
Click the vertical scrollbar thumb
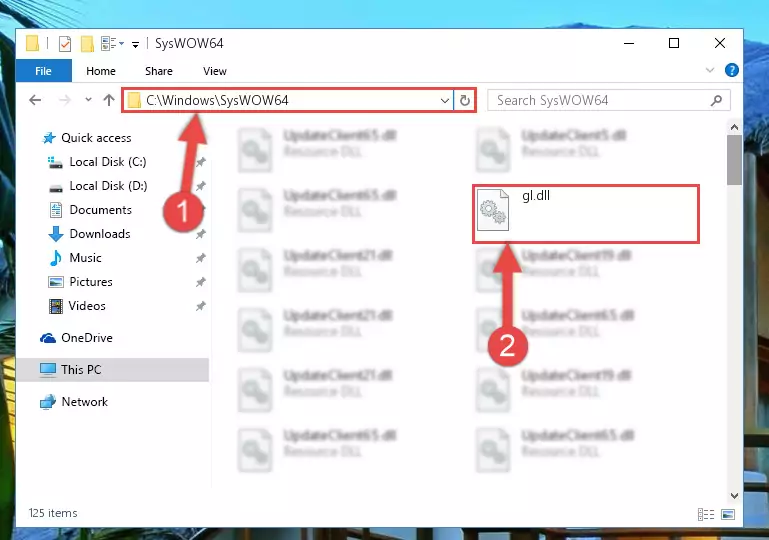[x=734, y=160]
